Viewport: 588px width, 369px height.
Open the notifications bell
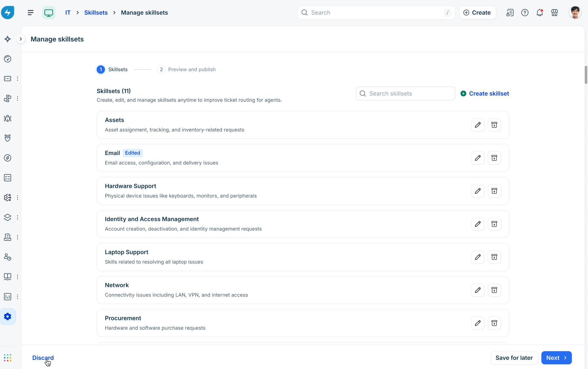(x=540, y=12)
